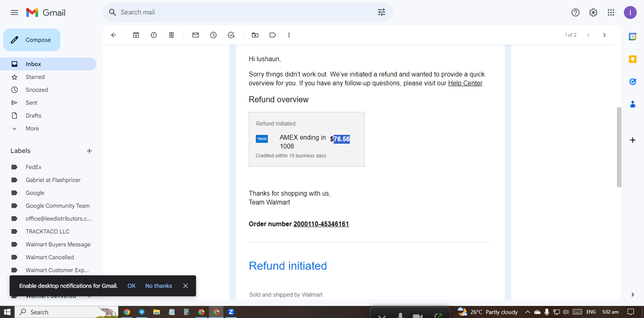Create a new label with the plus
The height and width of the screenshot is (318, 644).
89,151
